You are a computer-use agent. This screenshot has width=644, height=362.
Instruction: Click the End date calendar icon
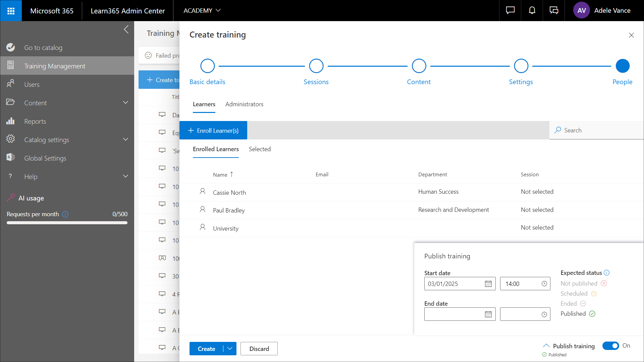tap(488, 314)
